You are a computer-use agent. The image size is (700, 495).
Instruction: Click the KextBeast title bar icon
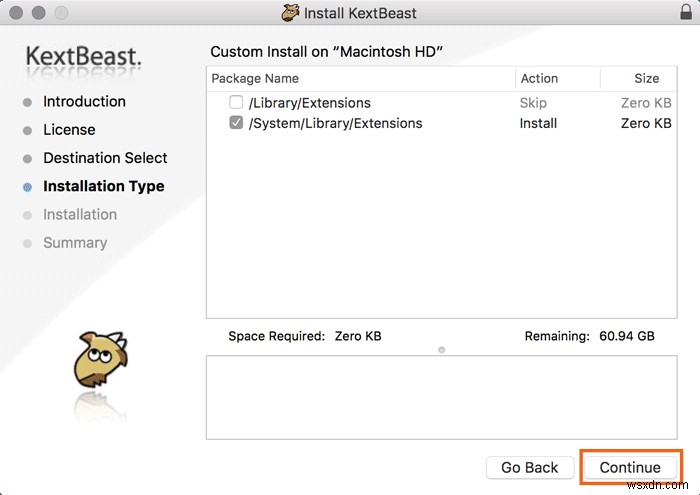click(291, 14)
